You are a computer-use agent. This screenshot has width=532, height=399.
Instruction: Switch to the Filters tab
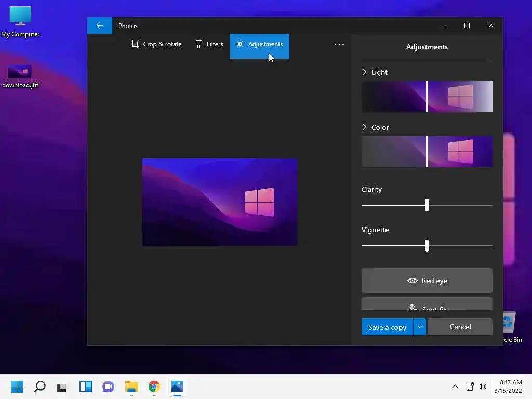pyautogui.click(x=209, y=44)
